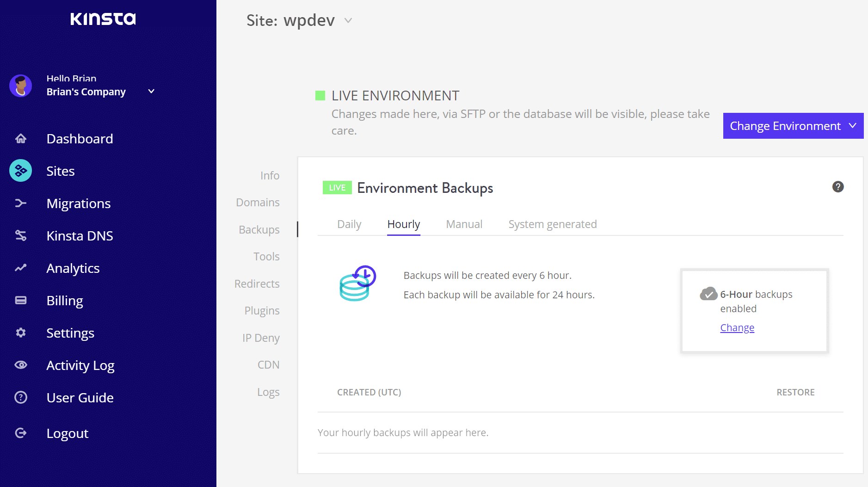
Task: Click the Billing card icon
Action: 21,300
